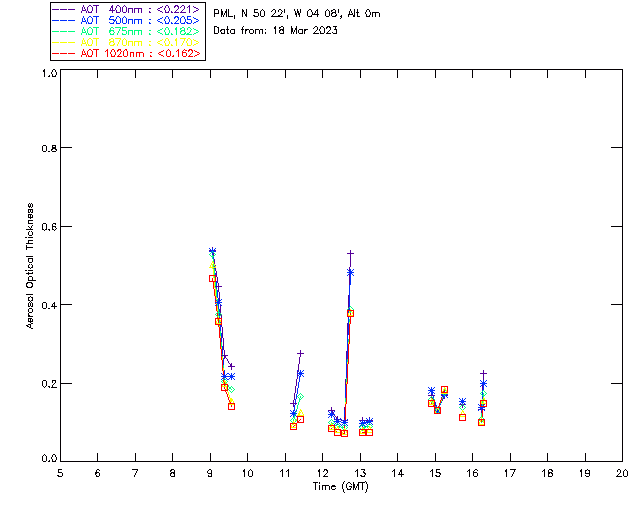
Task: Click the 20 tick label on time axis
Action: tap(622, 472)
